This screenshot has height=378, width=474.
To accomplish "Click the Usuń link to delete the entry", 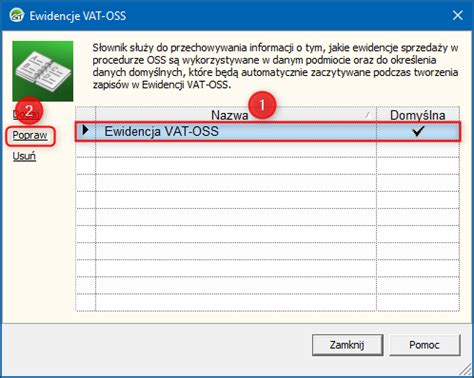I will coord(24,156).
